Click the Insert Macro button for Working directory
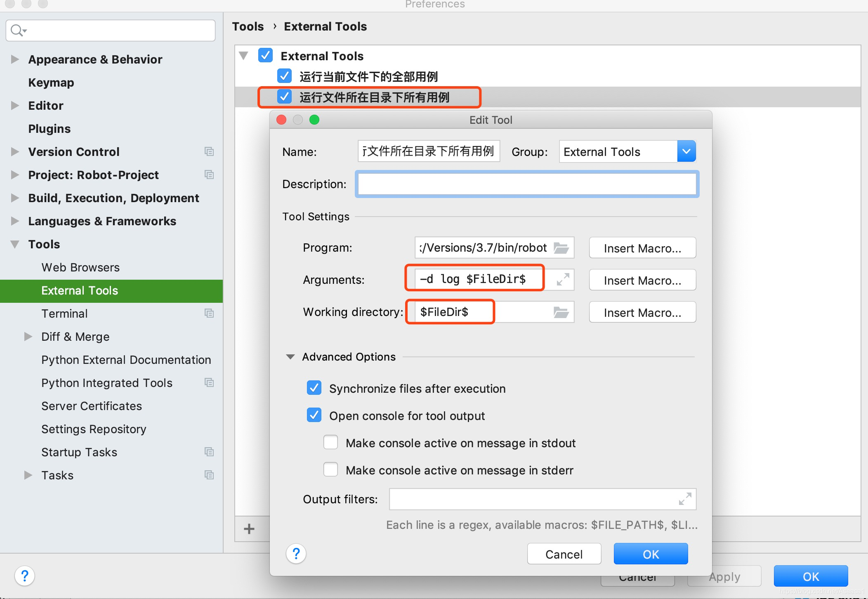Image resolution: width=868 pixels, height=599 pixels. click(645, 312)
